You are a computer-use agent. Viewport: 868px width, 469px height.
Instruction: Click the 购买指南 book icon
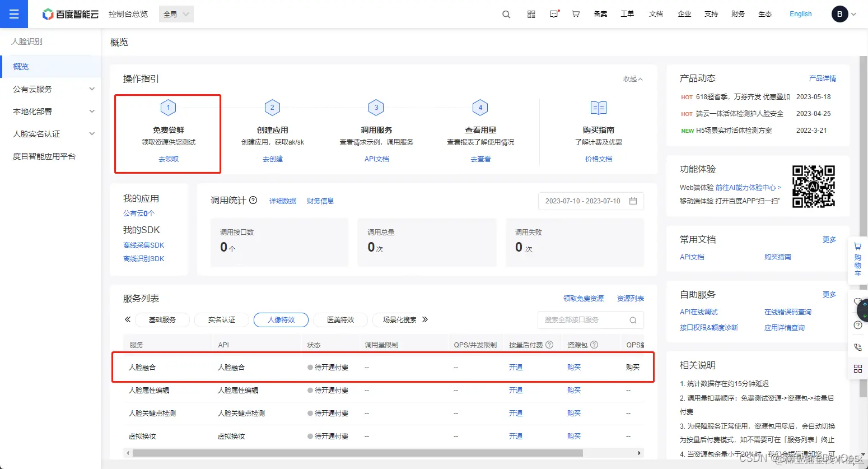[599, 108]
